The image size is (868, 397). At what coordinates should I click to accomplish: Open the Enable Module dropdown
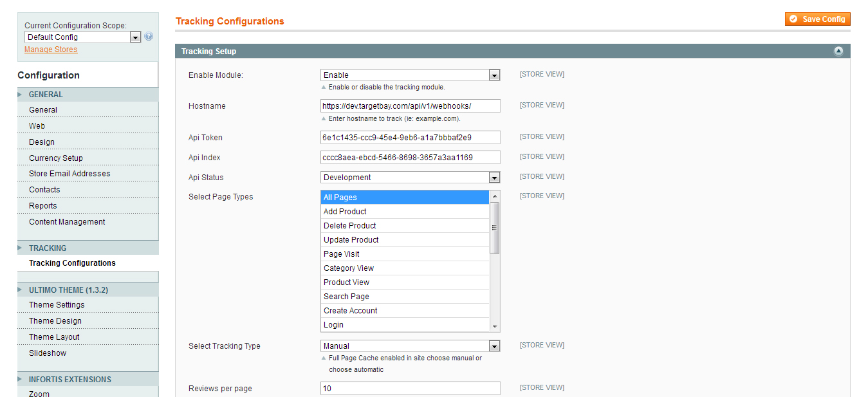494,75
